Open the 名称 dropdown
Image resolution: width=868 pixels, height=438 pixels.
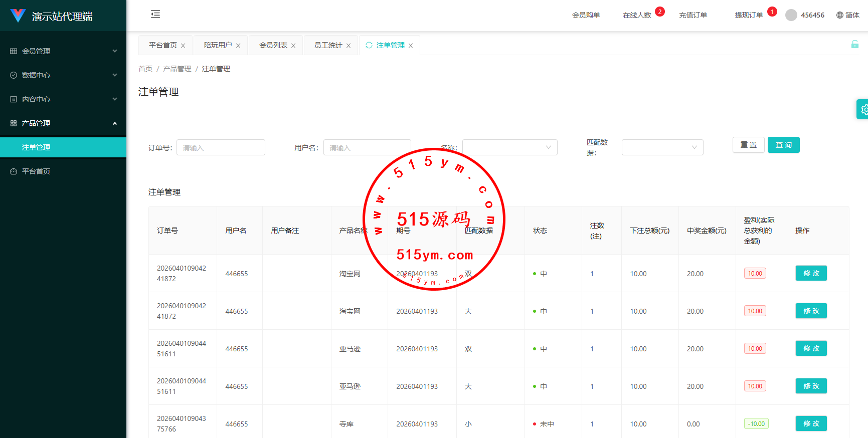[509, 147]
